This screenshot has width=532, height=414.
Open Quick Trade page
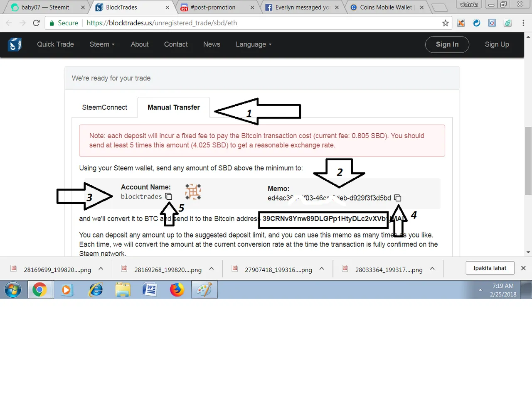55,44
